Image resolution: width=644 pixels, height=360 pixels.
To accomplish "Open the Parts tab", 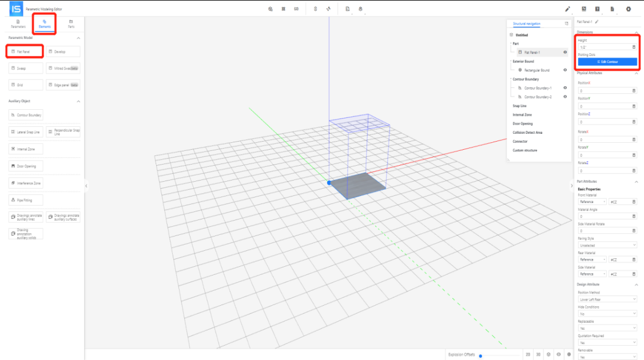I will click(x=71, y=24).
